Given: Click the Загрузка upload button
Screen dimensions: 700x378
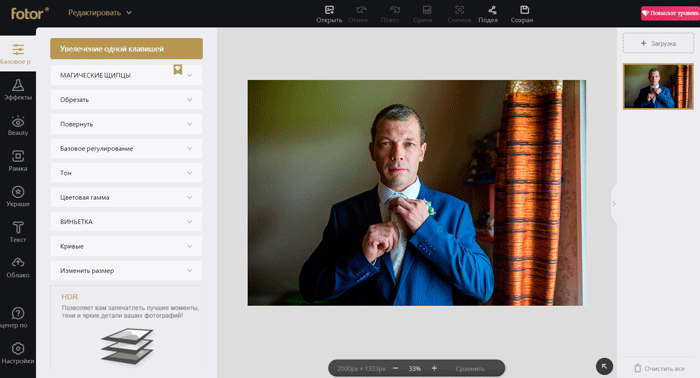Looking at the screenshot, I should 658,43.
